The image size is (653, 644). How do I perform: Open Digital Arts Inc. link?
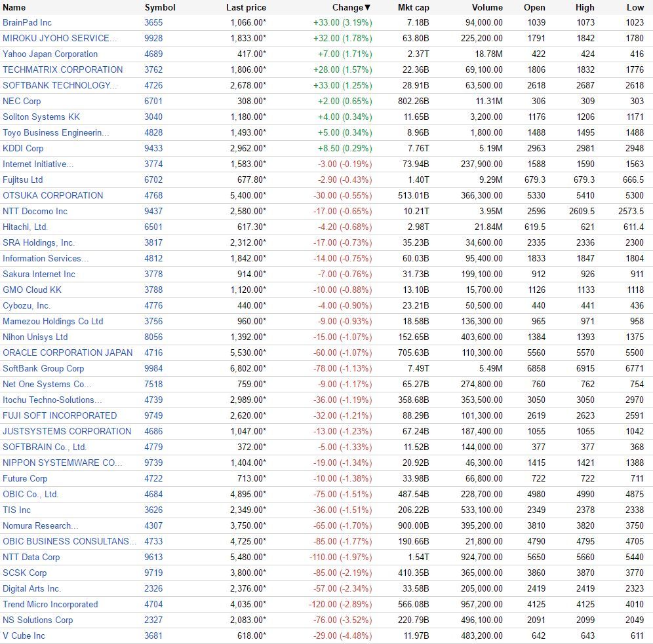[31, 589]
